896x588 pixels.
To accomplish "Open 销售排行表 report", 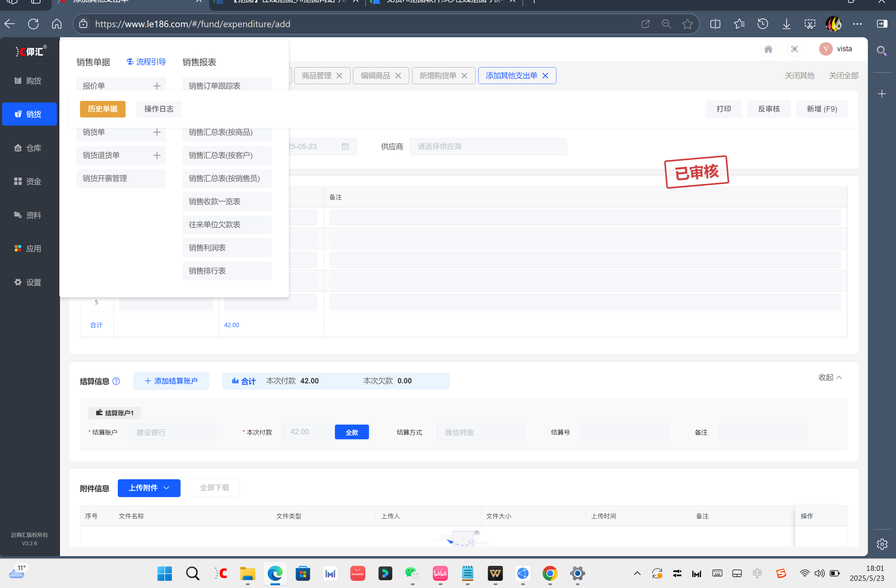I will (x=227, y=271).
